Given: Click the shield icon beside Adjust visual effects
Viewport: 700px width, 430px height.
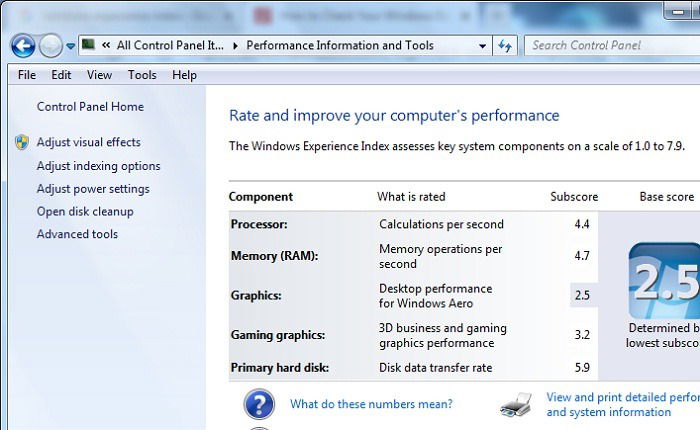Looking at the screenshot, I should [x=22, y=142].
